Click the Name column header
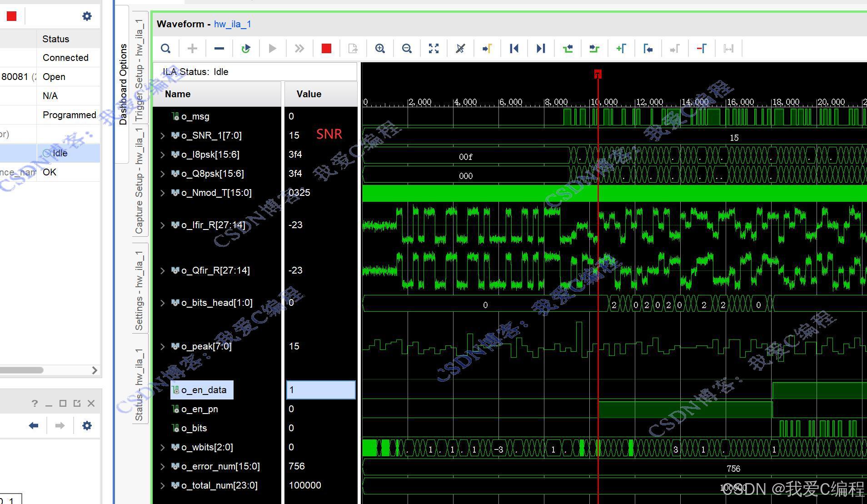This screenshot has width=867, height=504. click(217, 94)
